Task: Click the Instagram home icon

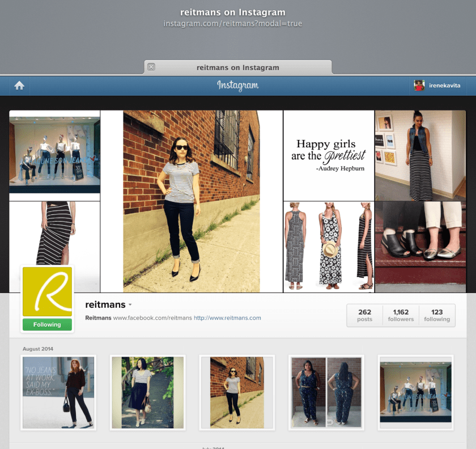Action: click(x=19, y=86)
